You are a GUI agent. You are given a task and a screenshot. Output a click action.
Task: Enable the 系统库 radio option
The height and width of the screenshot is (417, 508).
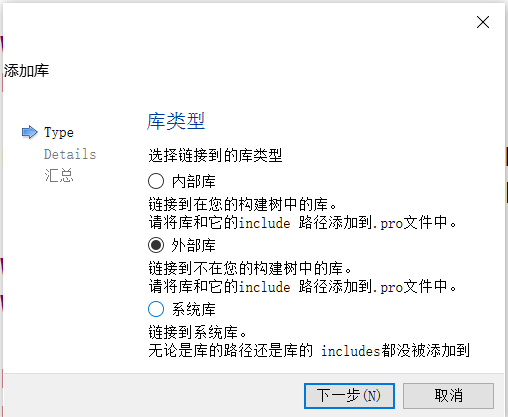tap(156, 309)
